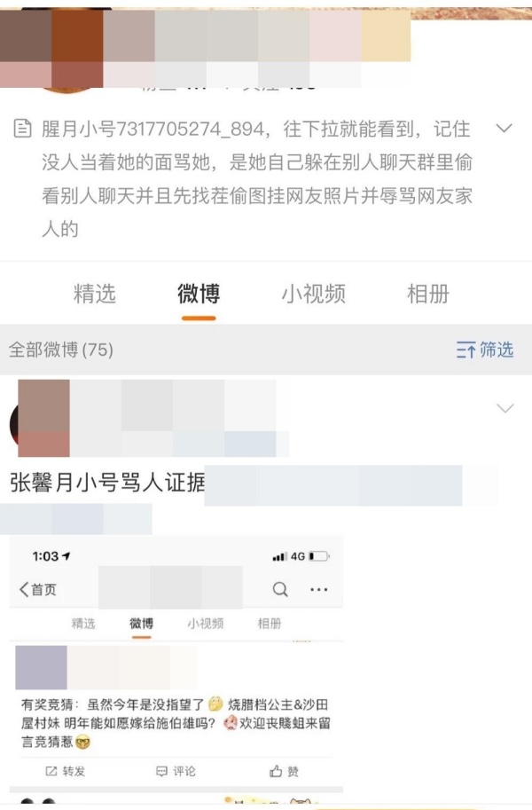Open the 相册 tab
This screenshot has width=532, height=810.
click(428, 294)
